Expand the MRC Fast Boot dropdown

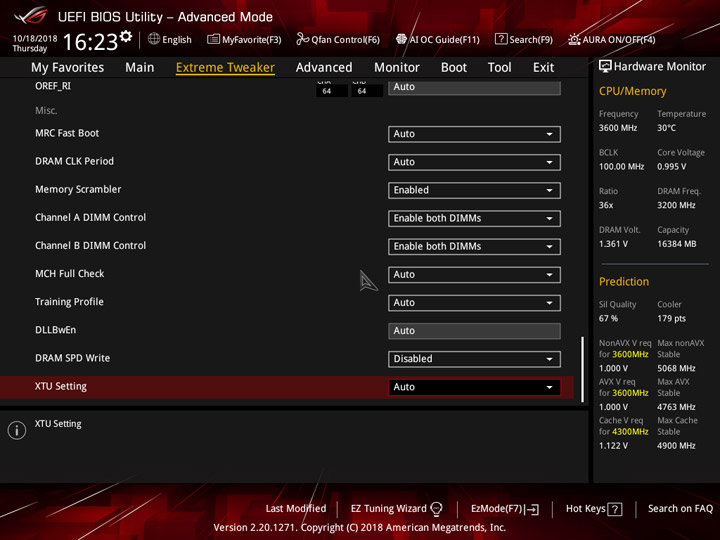point(474,134)
